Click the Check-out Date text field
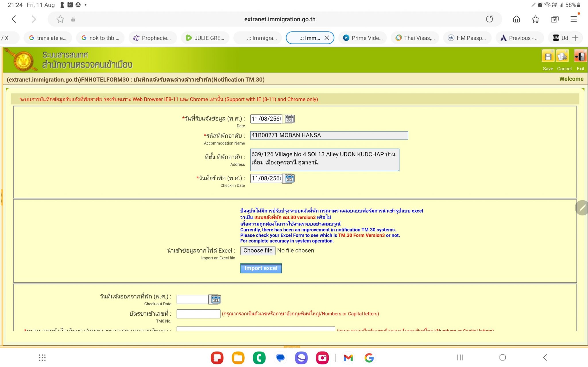This screenshot has height=367, width=588. click(x=192, y=300)
